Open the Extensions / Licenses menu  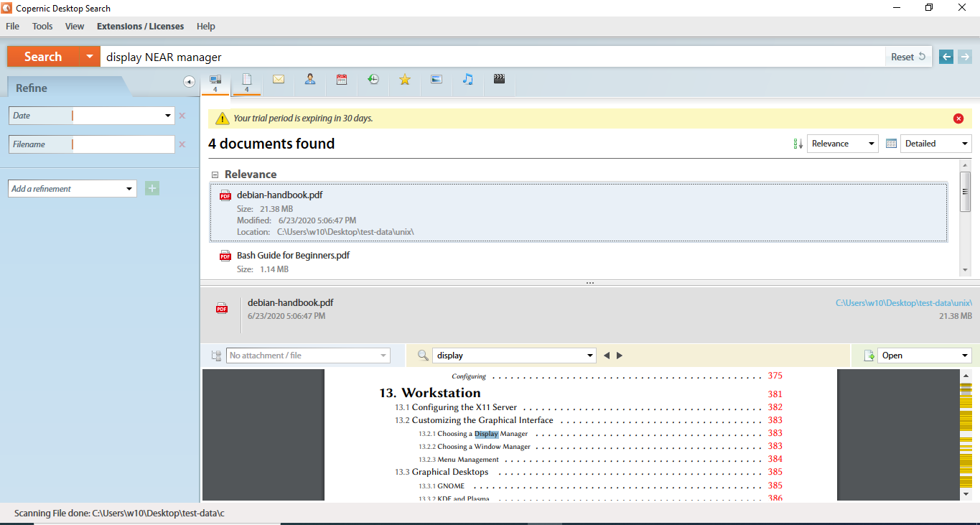[x=140, y=27]
